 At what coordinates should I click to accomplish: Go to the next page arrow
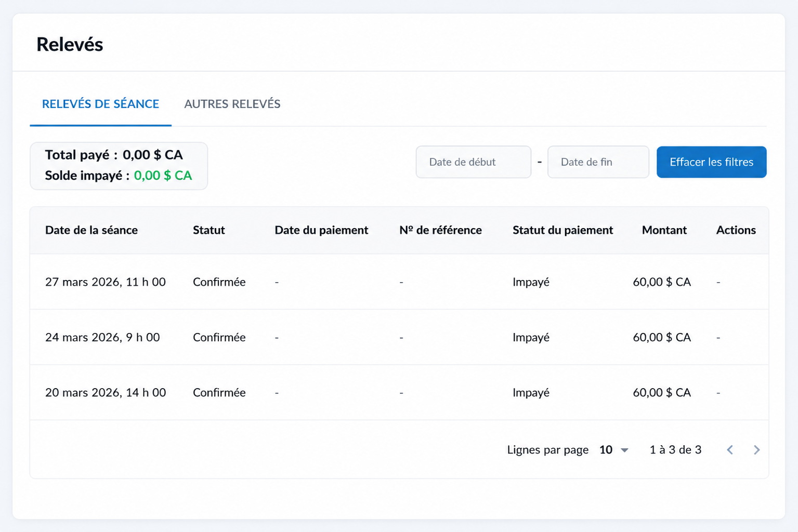[x=756, y=450]
